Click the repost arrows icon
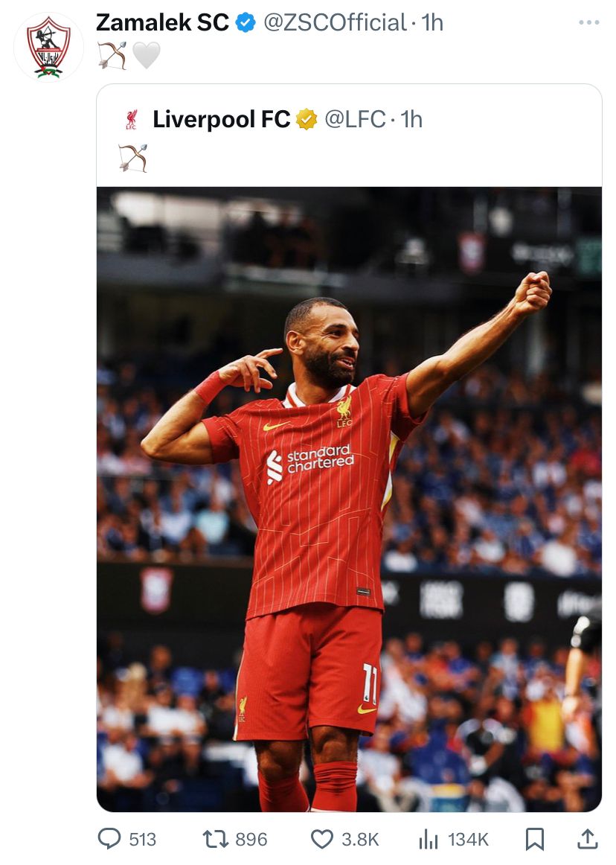This screenshot has height=865, width=616. coord(215,839)
